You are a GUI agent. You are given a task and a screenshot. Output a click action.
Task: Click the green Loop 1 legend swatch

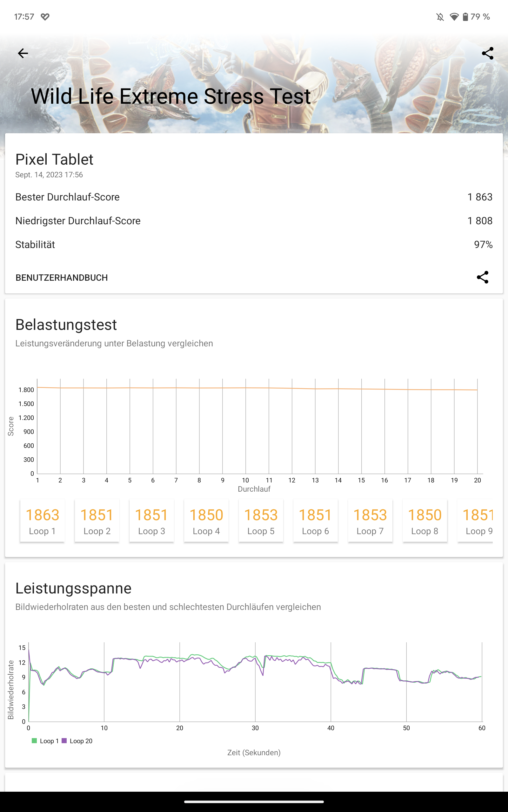coord(34,741)
